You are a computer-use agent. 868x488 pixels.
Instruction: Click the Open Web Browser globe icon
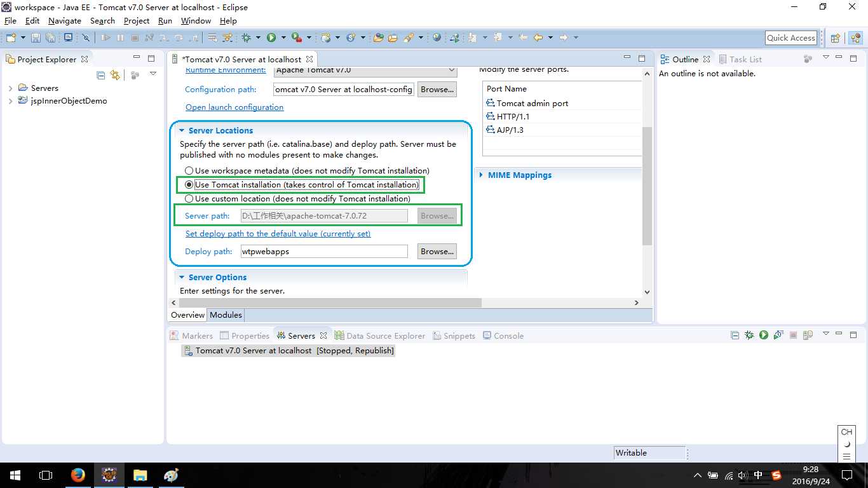click(437, 38)
